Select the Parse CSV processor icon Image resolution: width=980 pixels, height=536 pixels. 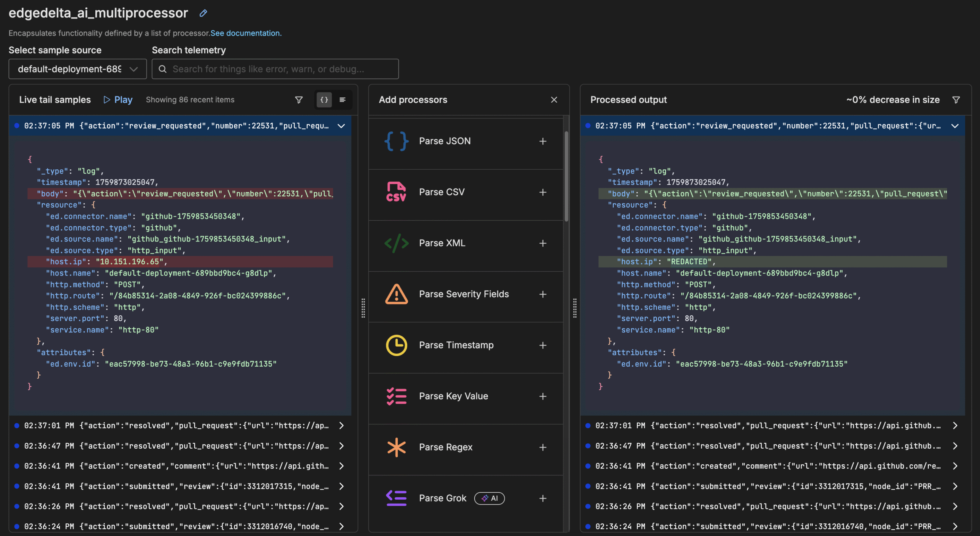pyautogui.click(x=396, y=192)
